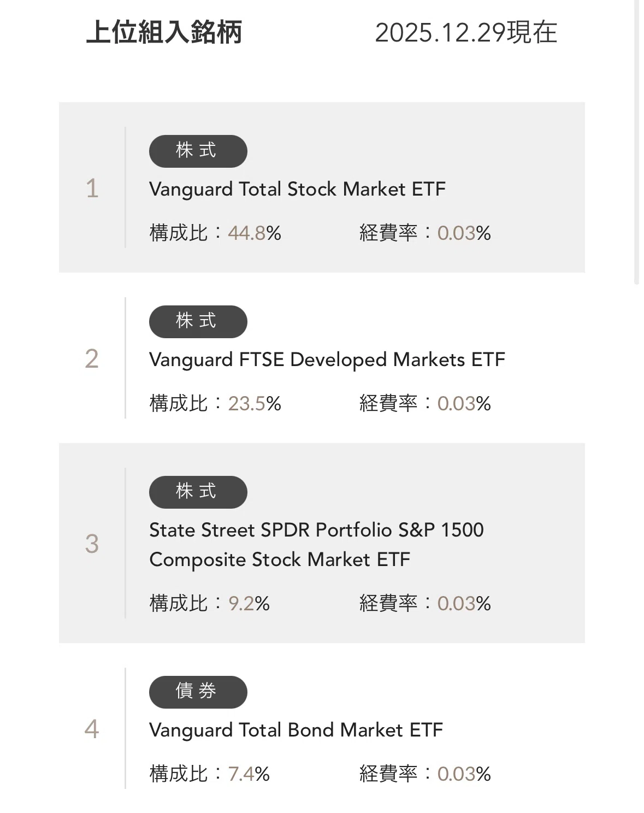Viewport: 644px width, 813px height.
Task: Tap the 株式 badge above Vanguard Total Stock Market ETF
Action: (198, 151)
